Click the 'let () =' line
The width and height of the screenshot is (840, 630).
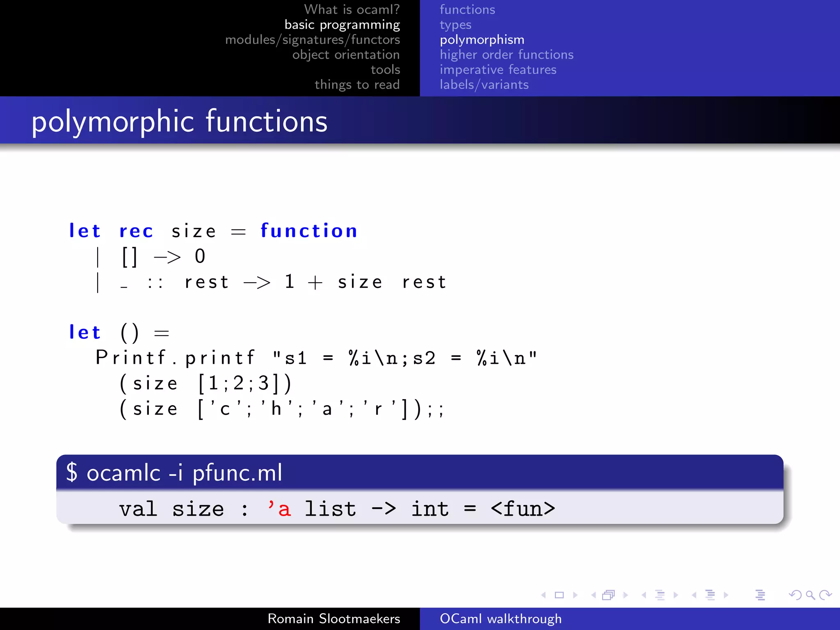pyautogui.click(x=119, y=332)
